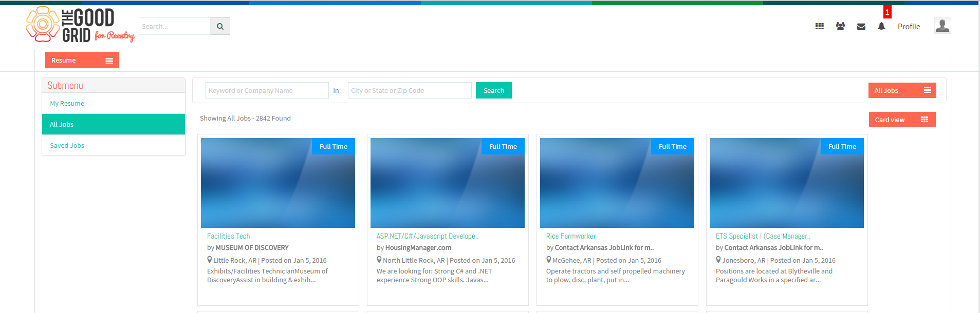Open the ETS Specialist I job link
Image resolution: width=980 pixels, height=313 pixels.
pyautogui.click(x=763, y=236)
